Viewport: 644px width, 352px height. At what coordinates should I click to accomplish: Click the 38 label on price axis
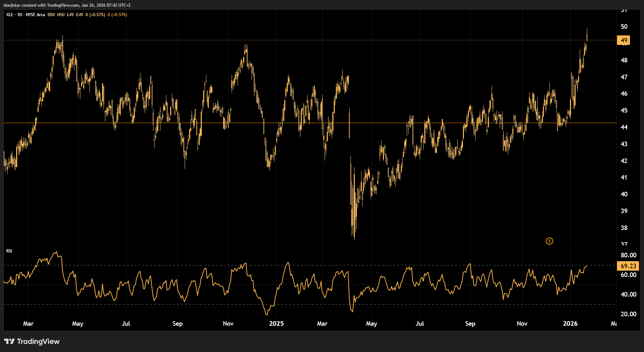coord(624,228)
